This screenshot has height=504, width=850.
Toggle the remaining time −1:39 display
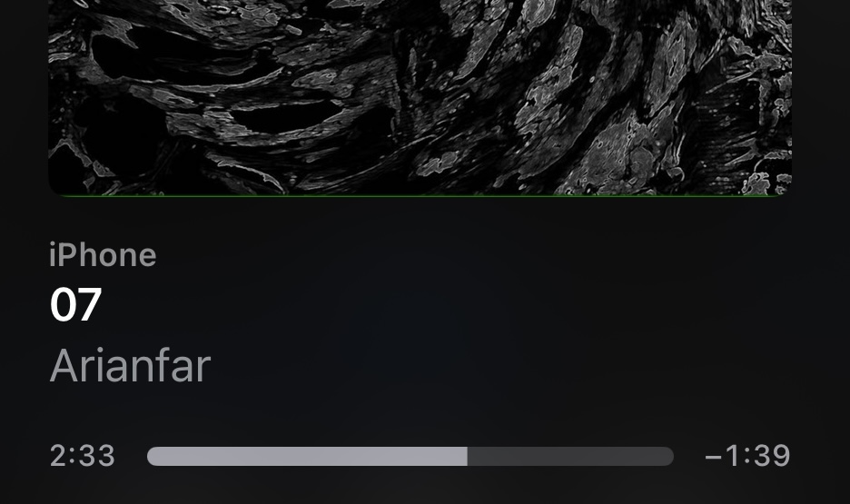(x=747, y=456)
